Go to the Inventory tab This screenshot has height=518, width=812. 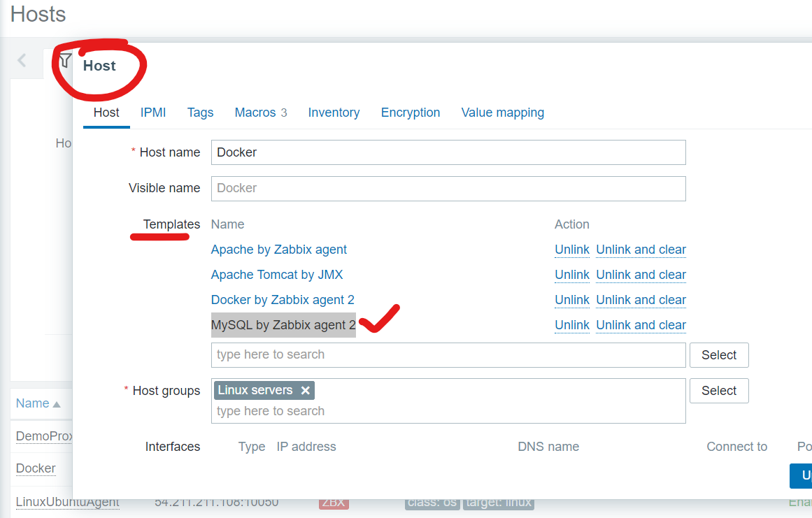334,113
